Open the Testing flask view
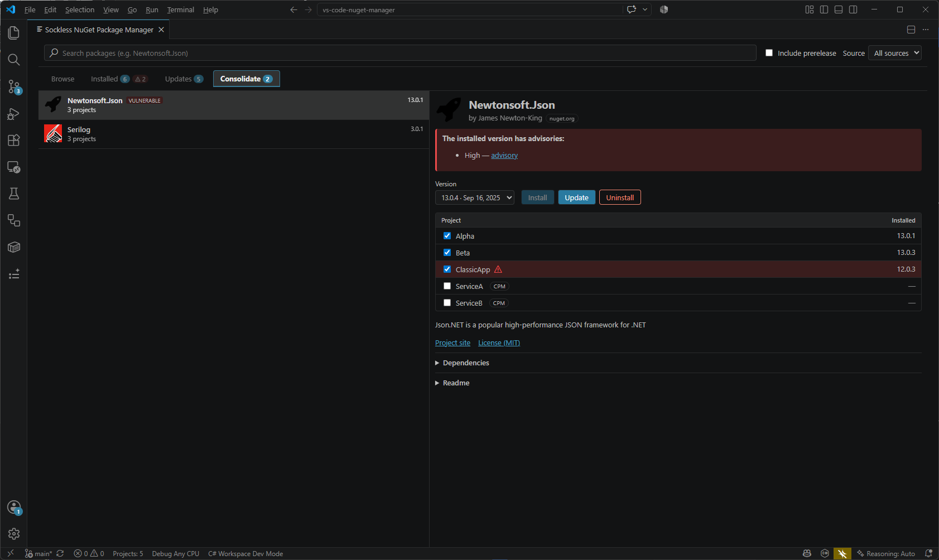Image resolution: width=939 pixels, height=560 pixels. pos(14,194)
